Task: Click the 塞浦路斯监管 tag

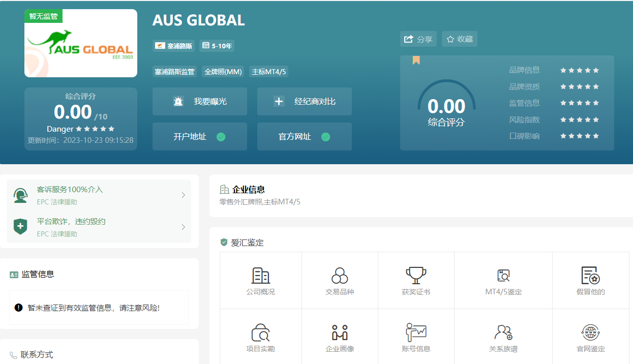Action: 174,72
